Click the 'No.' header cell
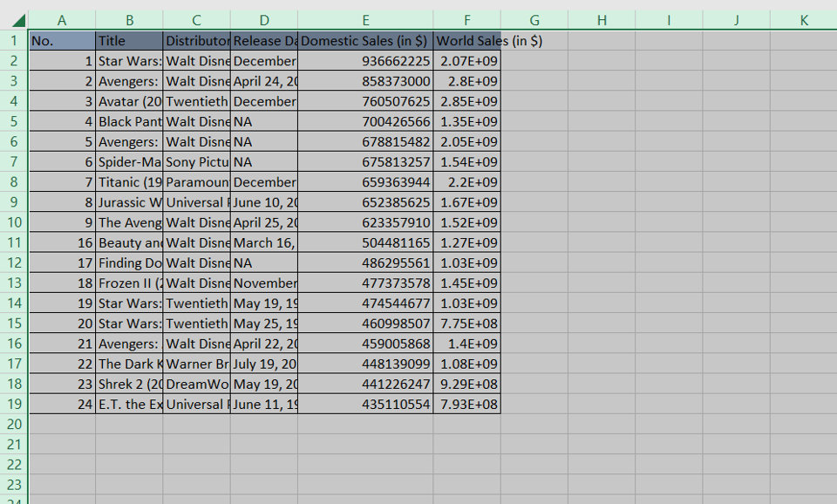This screenshot has width=837, height=504. pyautogui.click(x=63, y=41)
